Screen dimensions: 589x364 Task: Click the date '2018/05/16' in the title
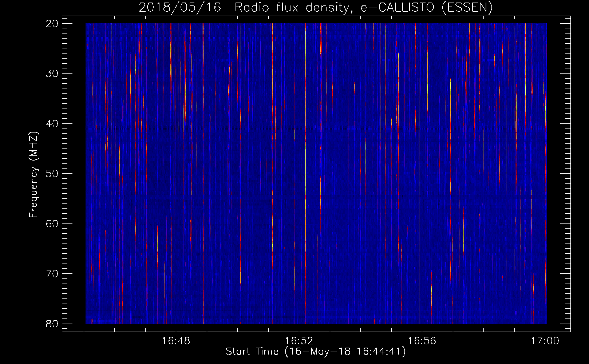point(180,8)
